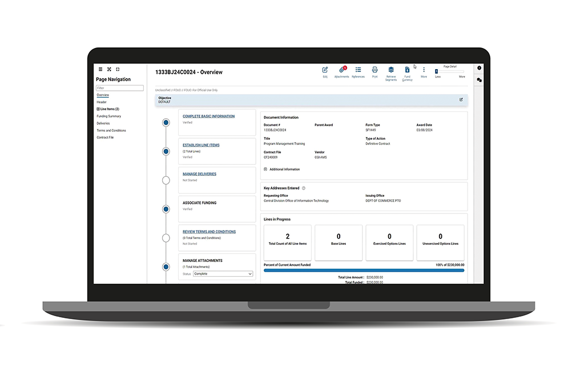The height and width of the screenshot is (375, 588).
Task: Click the expand-all arrows icon in sidebar
Action: [x=109, y=69]
